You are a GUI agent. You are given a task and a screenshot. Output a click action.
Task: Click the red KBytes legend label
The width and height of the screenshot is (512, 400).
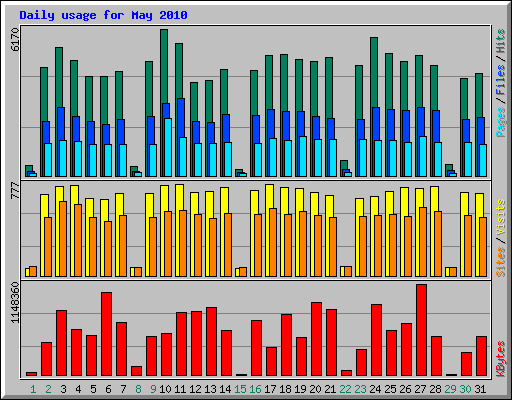point(501,359)
